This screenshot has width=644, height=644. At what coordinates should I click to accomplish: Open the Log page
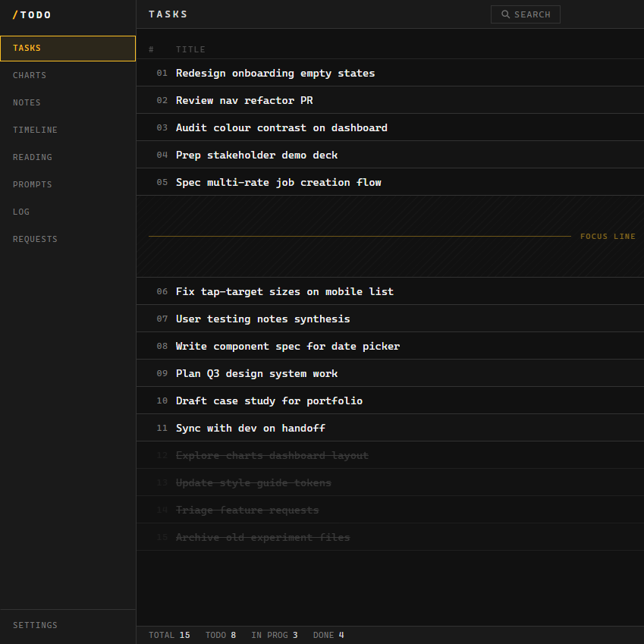(x=68, y=212)
